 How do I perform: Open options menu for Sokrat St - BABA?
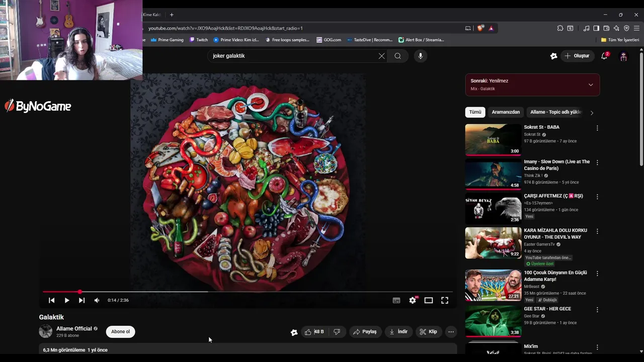[597, 128]
